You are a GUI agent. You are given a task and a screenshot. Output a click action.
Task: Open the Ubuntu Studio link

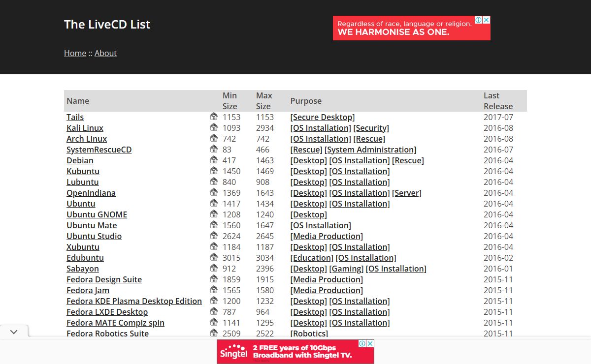tap(94, 236)
